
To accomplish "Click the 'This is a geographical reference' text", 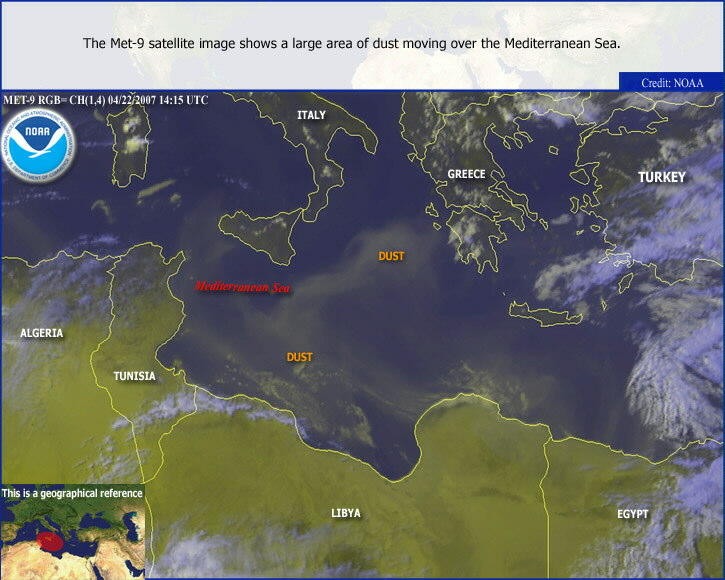I will point(72,493).
